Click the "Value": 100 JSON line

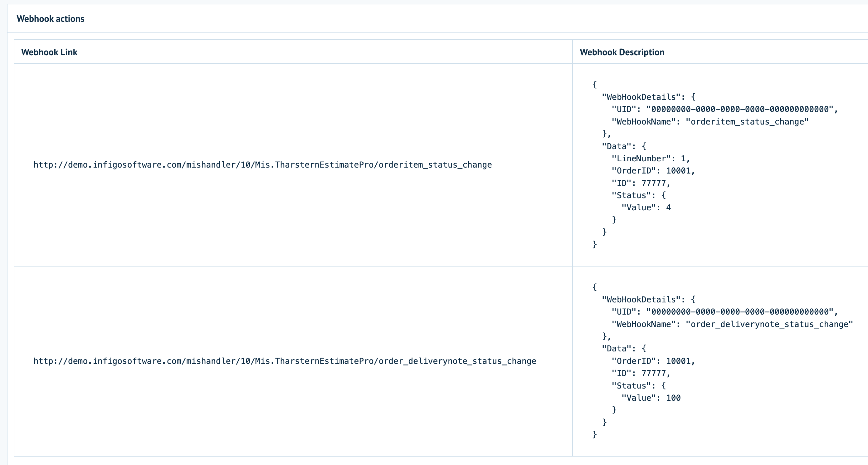pyautogui.click(x=651, y=398)
